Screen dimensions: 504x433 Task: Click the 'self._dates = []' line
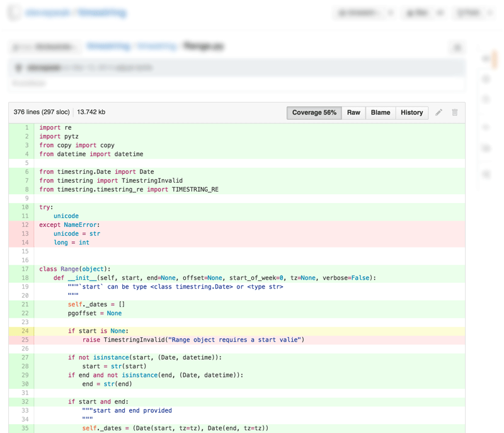[x=96, y=304]
